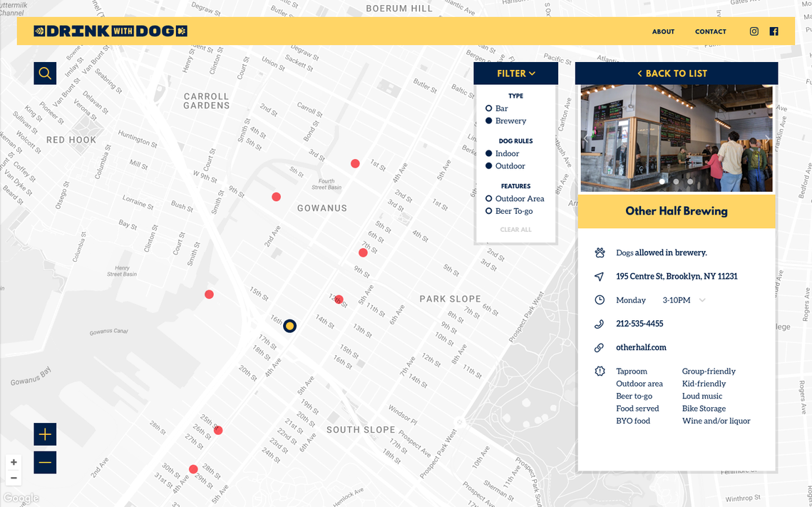
Task: Open the Instagram icon in the header
Action: (754, 31)
